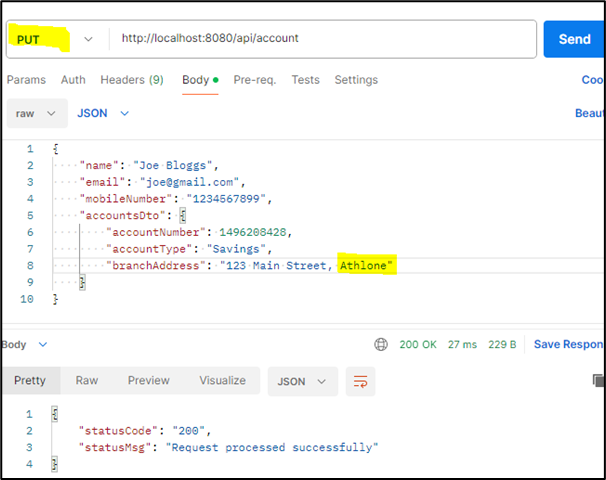
Task: Toggle the wrap lines icon
Action: tap(360, 381)
